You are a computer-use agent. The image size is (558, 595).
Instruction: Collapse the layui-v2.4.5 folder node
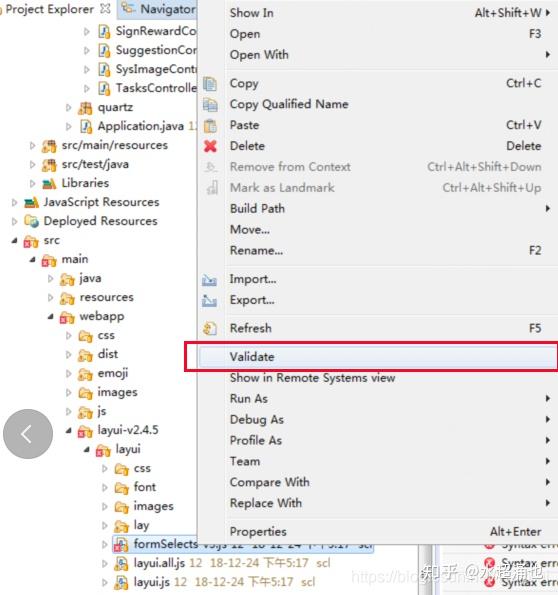(x=69, y=430)
